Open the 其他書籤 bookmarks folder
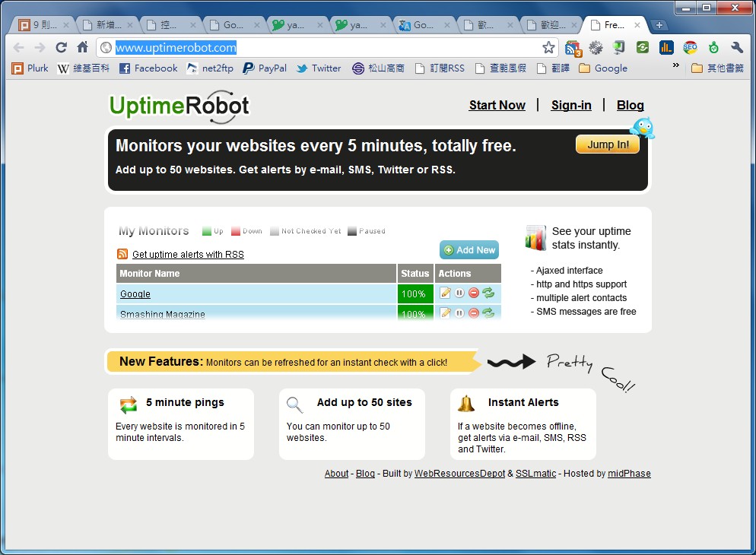This screenshot has height=555, width=756. [717, 68]
